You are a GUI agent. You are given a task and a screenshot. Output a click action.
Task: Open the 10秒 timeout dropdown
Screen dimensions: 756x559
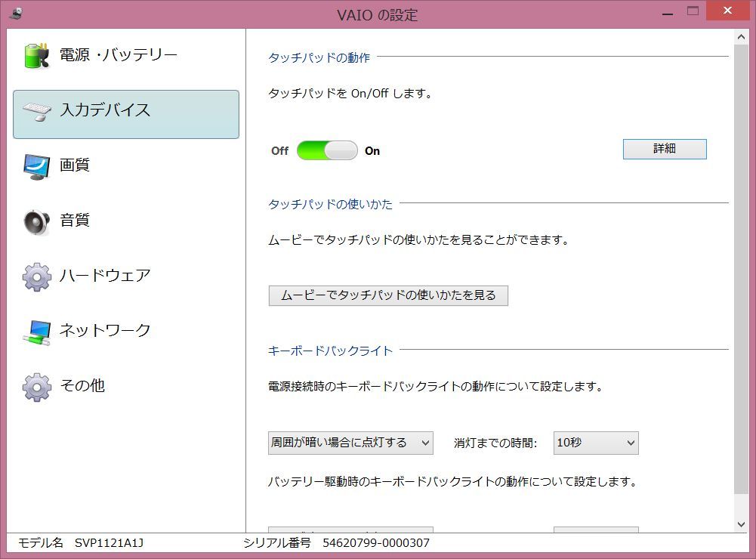tap(596, 443)
